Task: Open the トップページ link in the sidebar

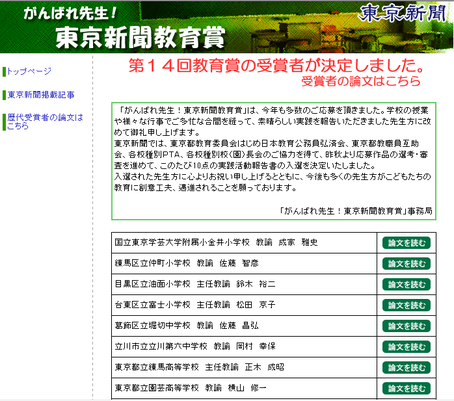Action: coord(29,71)
